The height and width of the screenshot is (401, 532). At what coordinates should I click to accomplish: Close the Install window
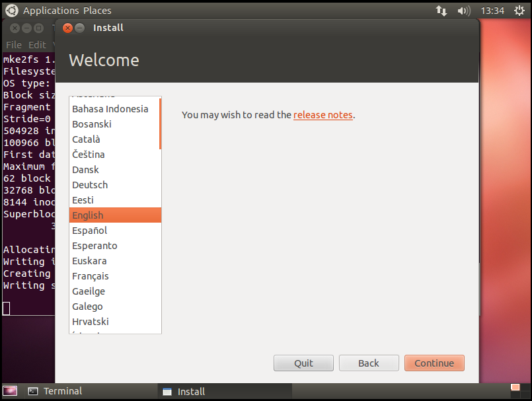click(x=67, y=28)
